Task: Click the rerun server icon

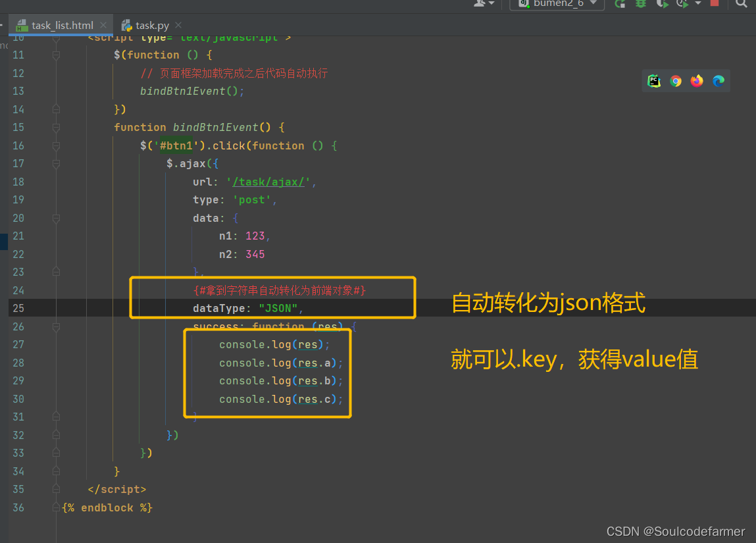Action: click(620, 4)
